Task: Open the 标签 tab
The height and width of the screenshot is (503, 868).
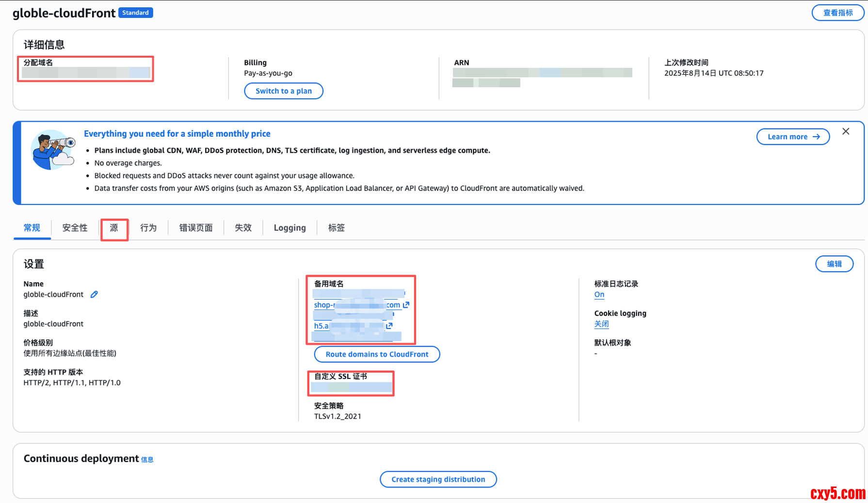Action: (x=336, y=228)
